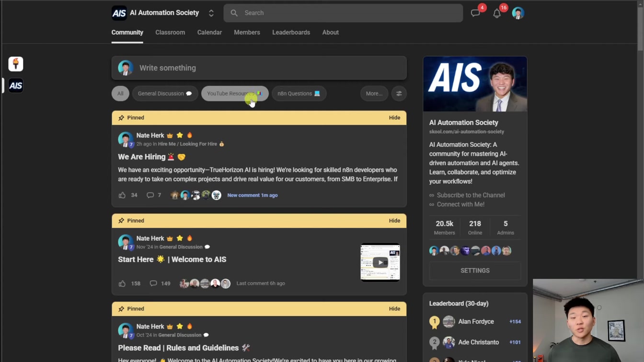Go to the Leaderboards tab
Screen dimensions: 644x362
coord(291,33)
